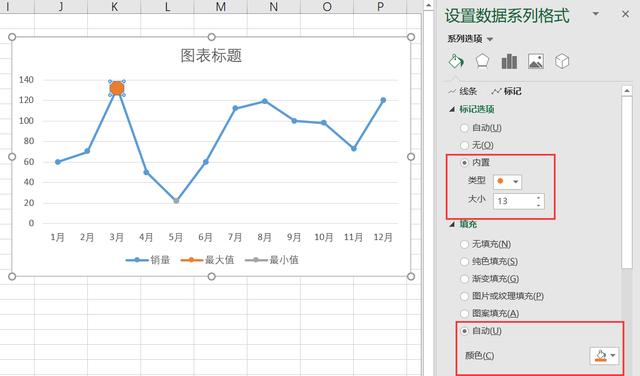Viewport: 640px width, 376px height.
Task: Select the orange maximum marker at 3月
Action: [117, 88]
